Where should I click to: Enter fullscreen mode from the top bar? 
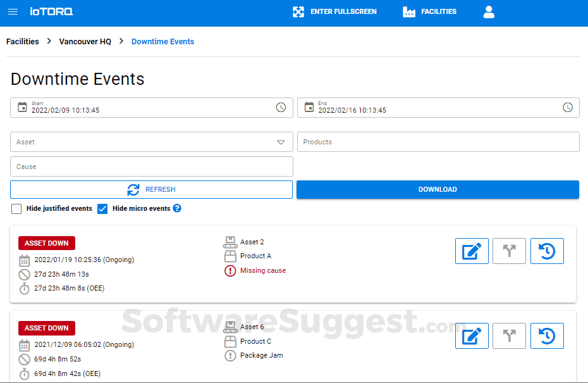(334, 11)
